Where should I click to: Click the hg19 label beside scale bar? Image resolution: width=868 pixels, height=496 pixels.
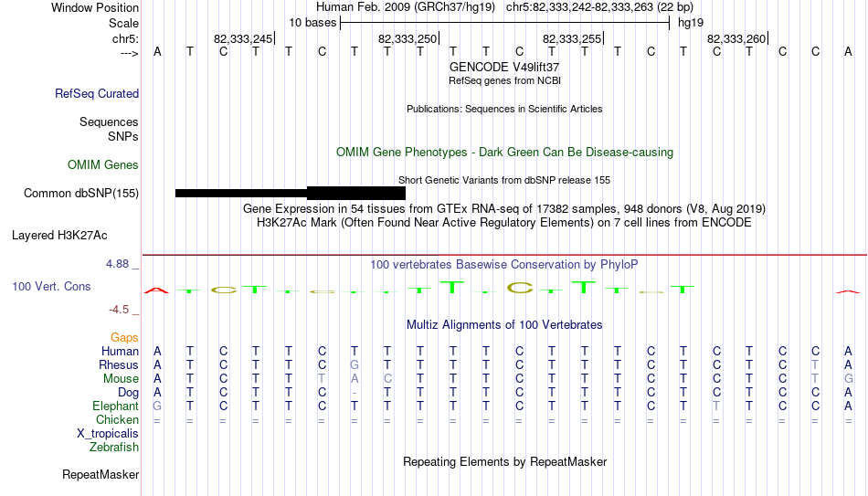tap(691, 23)
